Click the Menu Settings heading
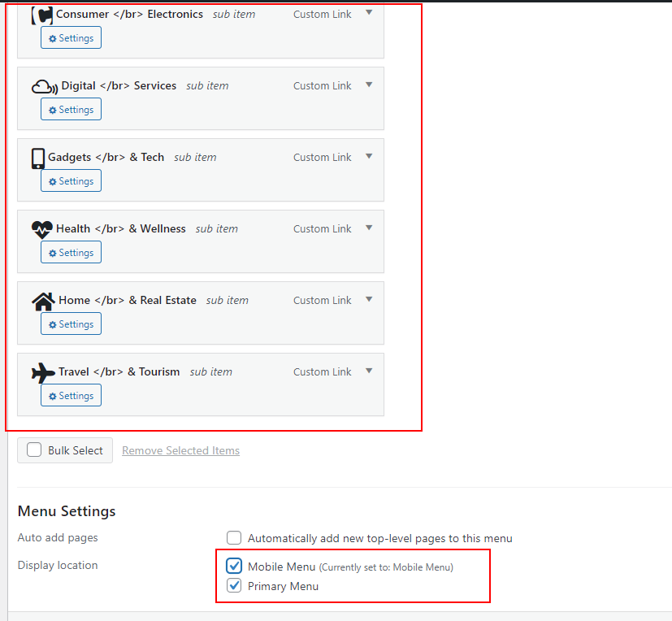 [x=67, y=511]
